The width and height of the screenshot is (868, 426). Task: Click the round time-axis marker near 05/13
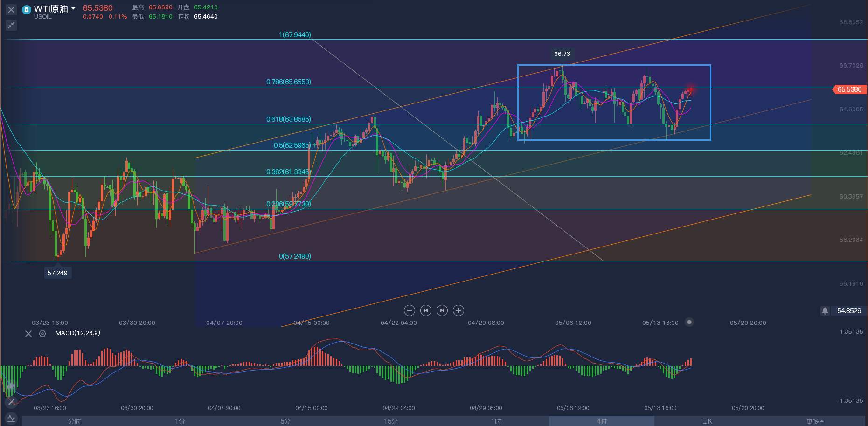pyautogui.click(x=689, y=322)
